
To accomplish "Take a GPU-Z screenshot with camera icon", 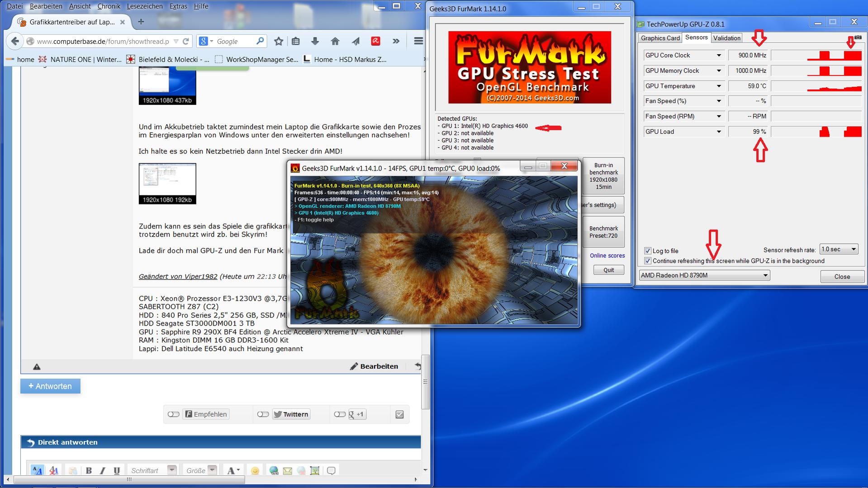I will (x=858, y=38).
